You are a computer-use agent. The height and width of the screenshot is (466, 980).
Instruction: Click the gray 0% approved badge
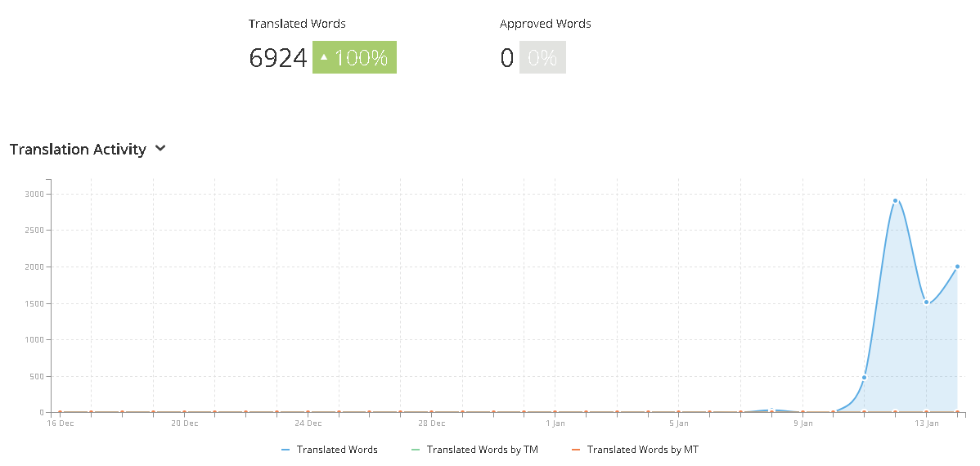coord(542,57)
